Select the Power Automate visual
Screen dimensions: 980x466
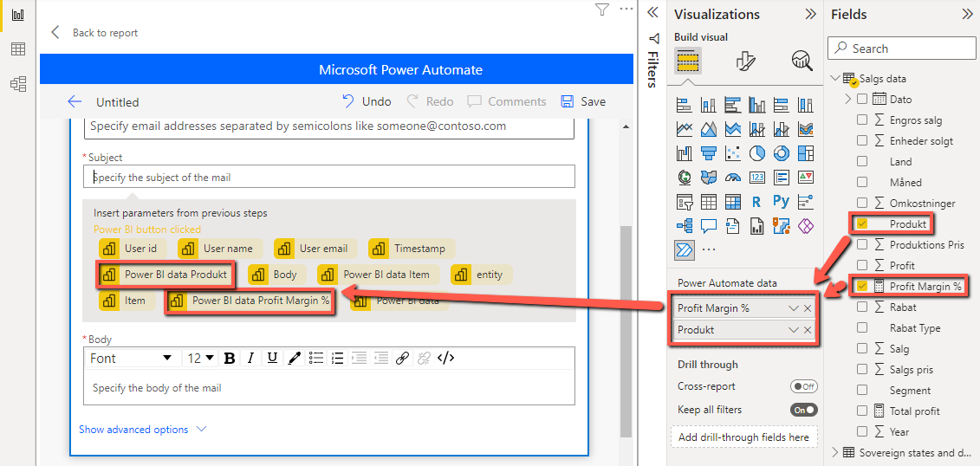point(685,249)
